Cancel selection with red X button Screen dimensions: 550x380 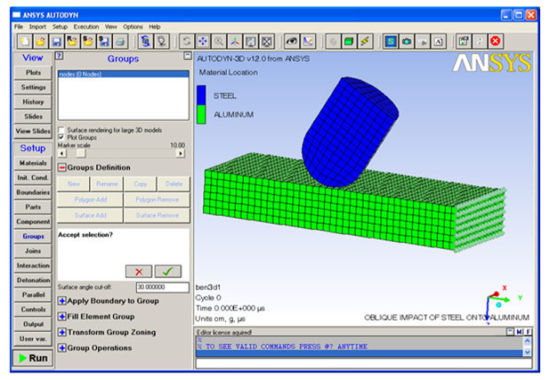click(x=139, y=271)
